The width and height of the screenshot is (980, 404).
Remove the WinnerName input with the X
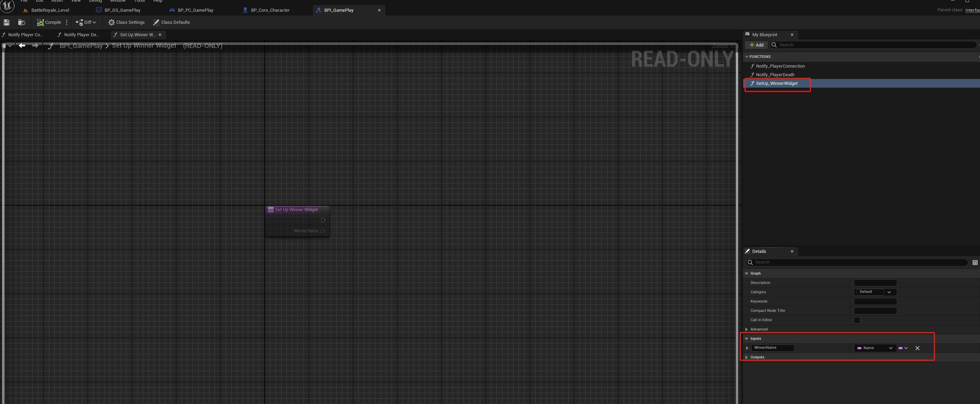coord(917,348)
